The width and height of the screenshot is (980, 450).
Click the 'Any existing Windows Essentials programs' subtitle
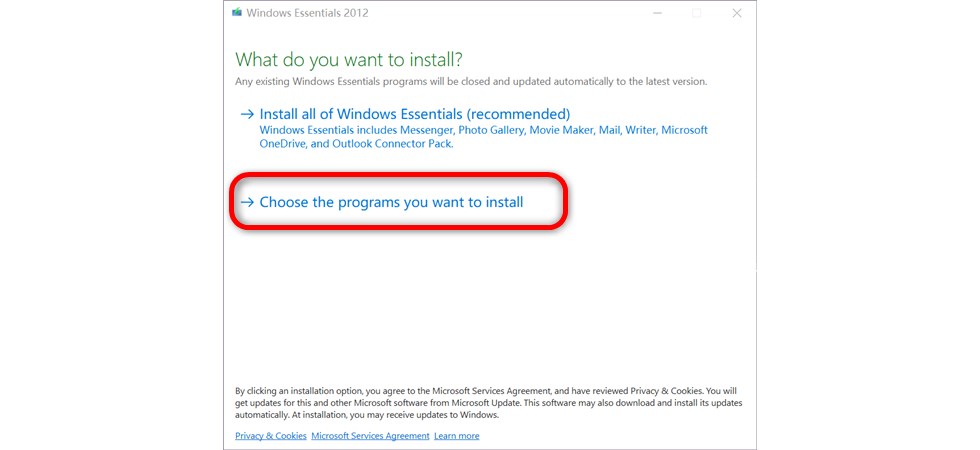471,81
